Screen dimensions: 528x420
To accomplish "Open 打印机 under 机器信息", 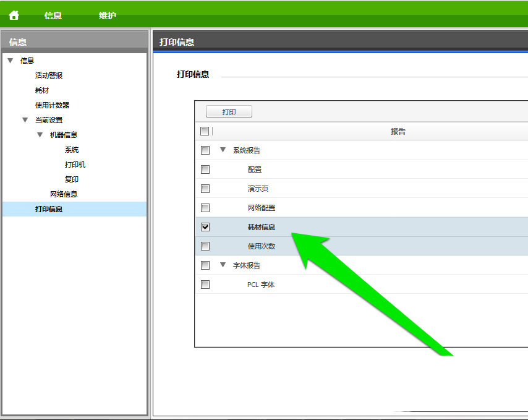I will [x=75, y=165].
